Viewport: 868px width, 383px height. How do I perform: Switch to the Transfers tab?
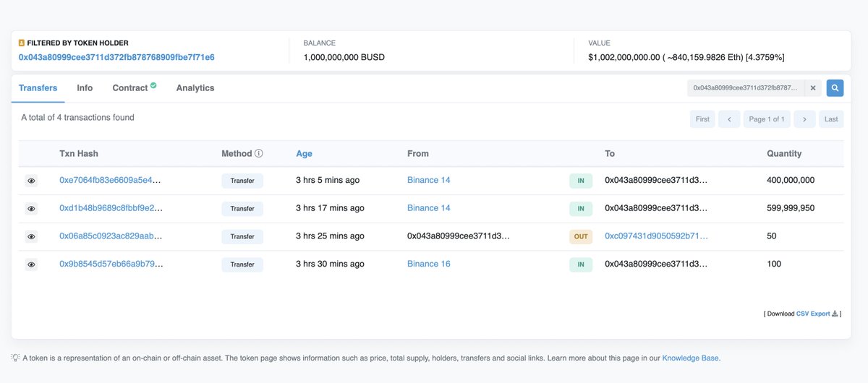(38, 87)
